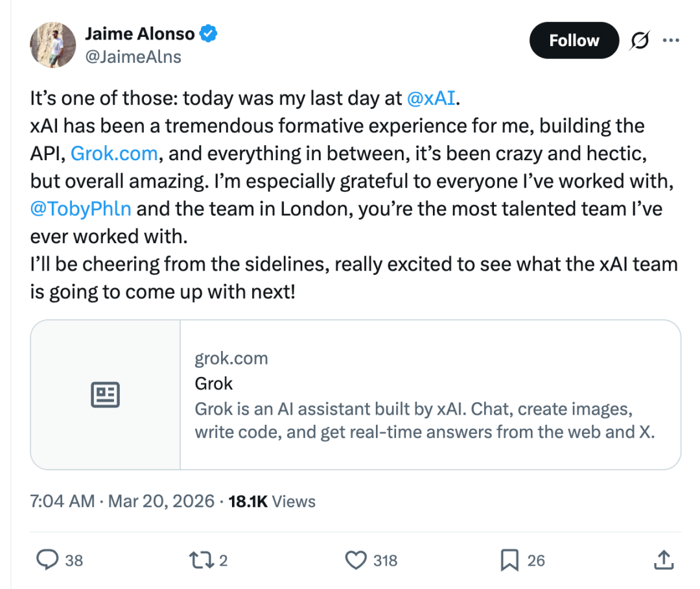Click the Jaime Alonso display name
The height and width of the screenshot is (589, 700).
[x=140, y=33]
